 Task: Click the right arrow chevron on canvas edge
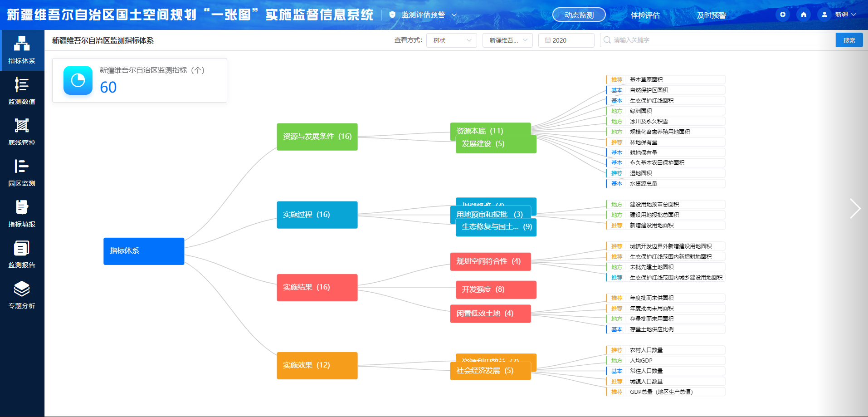coord(855,209)
